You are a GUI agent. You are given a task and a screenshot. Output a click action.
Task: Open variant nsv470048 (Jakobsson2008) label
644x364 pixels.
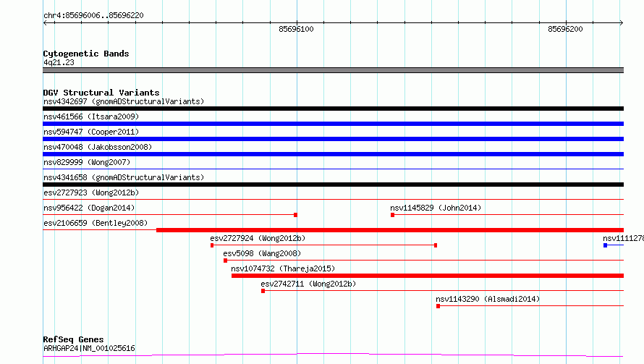[98, 147]
